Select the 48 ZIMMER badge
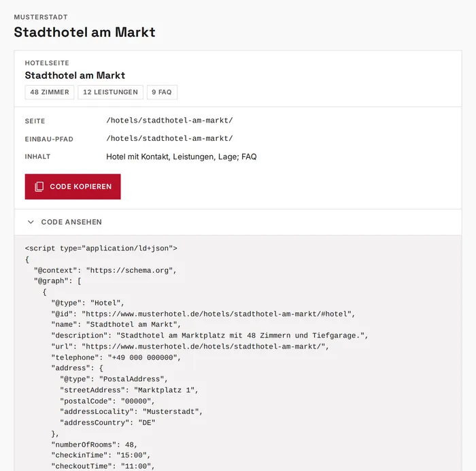476x471 pixels. (x=50, y=92)
